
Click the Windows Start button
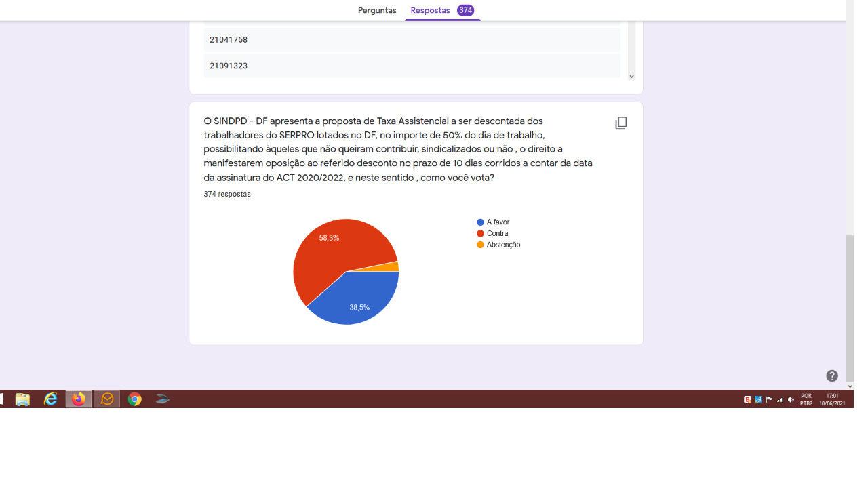pos(2,399)
